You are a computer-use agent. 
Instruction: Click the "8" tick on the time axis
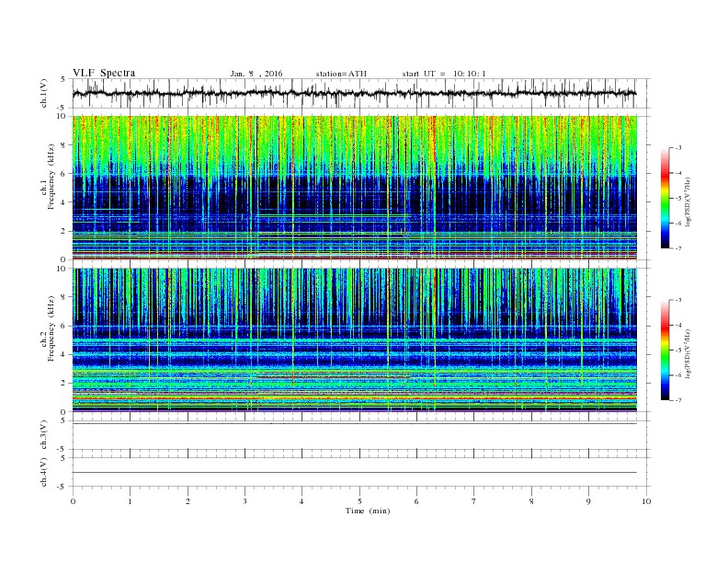(x=531, y=501)
